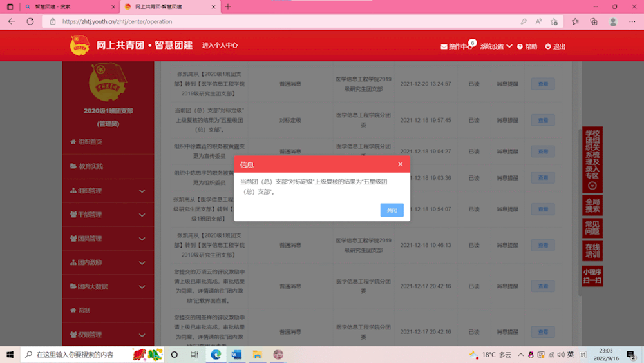Open the browser profile avatar
This screenshot has height=363, width=644.
[613, 21]
